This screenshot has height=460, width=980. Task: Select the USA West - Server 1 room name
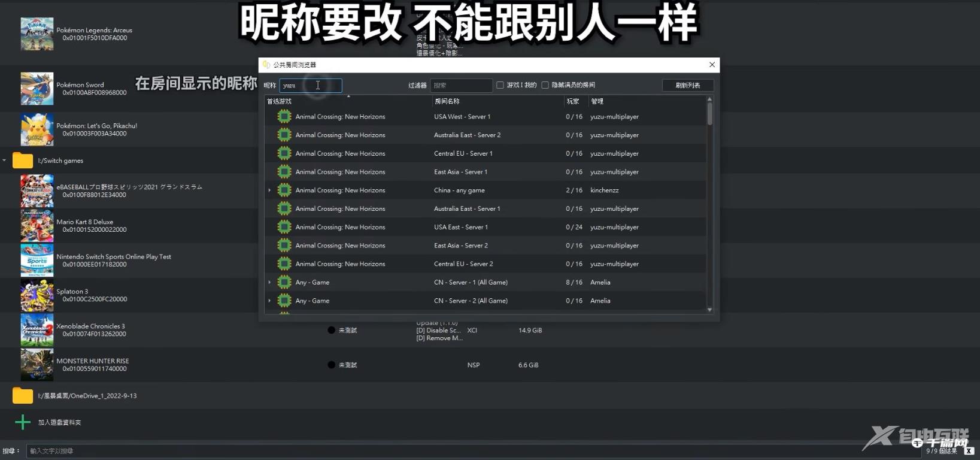point(462,117)
